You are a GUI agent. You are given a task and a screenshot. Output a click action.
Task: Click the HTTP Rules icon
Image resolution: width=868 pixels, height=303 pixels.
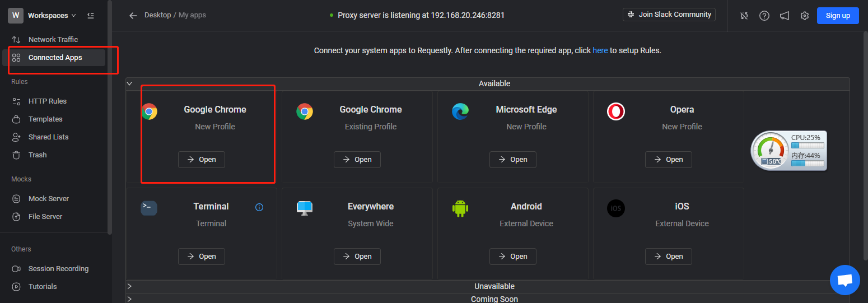coord(16,101)
